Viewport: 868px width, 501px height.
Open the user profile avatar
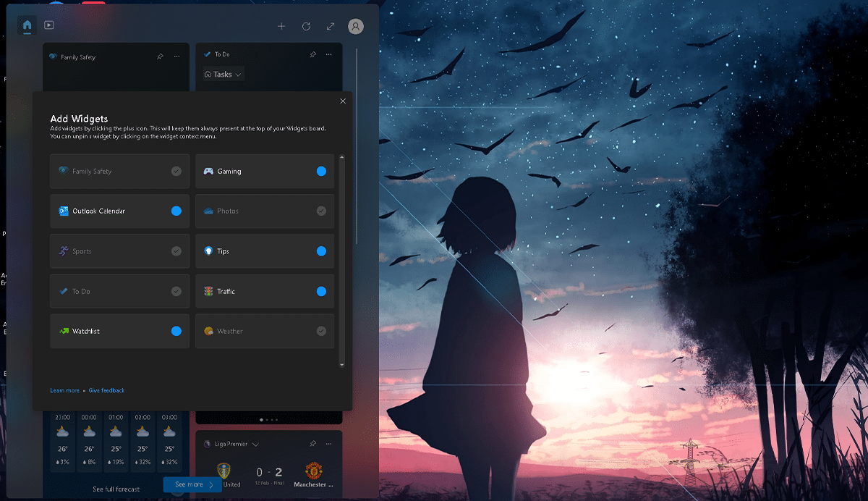pos(355,27)
